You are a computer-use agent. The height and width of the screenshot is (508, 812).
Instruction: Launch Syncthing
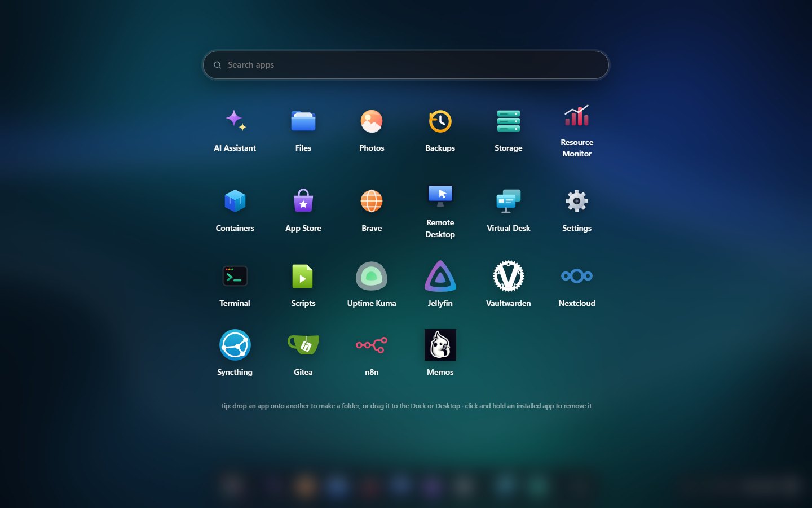click(235, 345)
